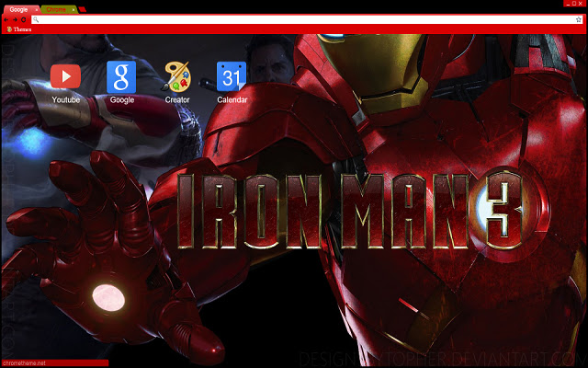Screen dimensions: 588x368
Task: Reload the page with refresh icon
Action: (x=24, y=19)
